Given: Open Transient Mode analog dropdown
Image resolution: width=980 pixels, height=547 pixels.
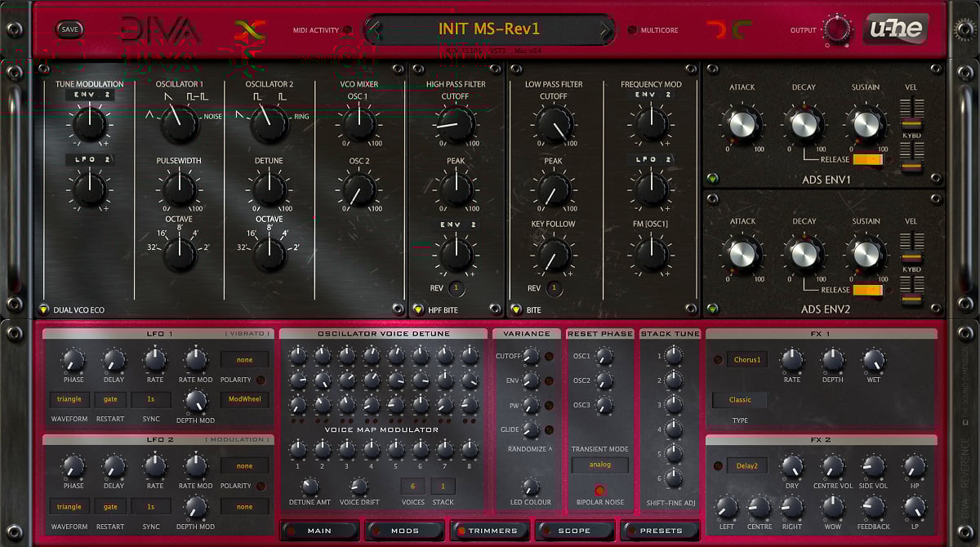Looking at the screenshot, I should click(599, 465).
